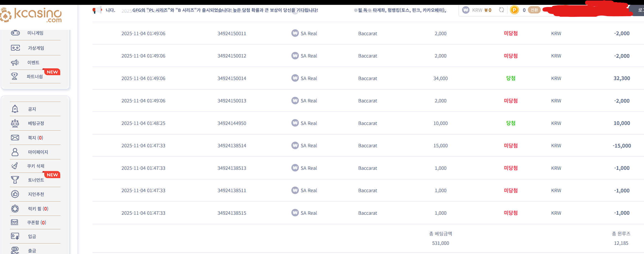Open the 쿠폰함 coupon box link
Screen dimensions: 644x254
(37, 223)
